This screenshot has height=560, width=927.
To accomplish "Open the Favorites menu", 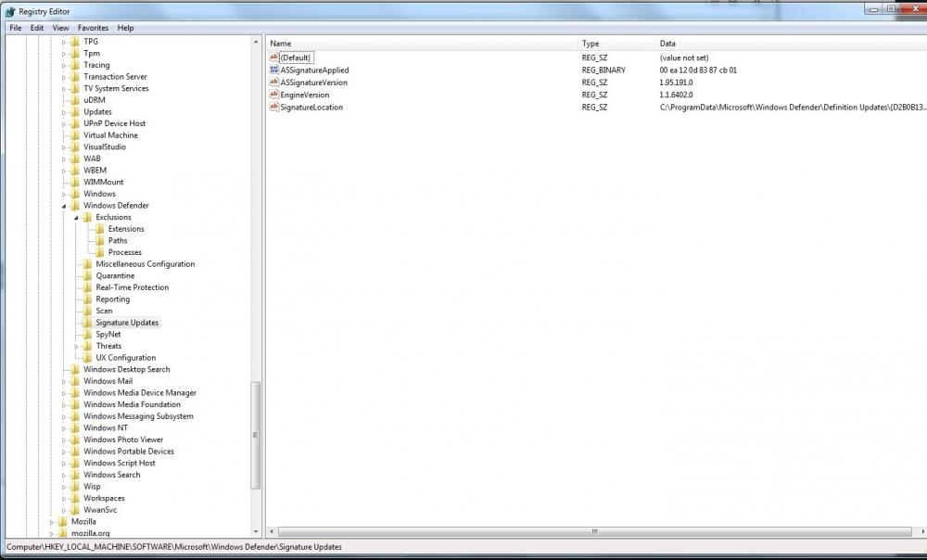I will pos(93,28).
